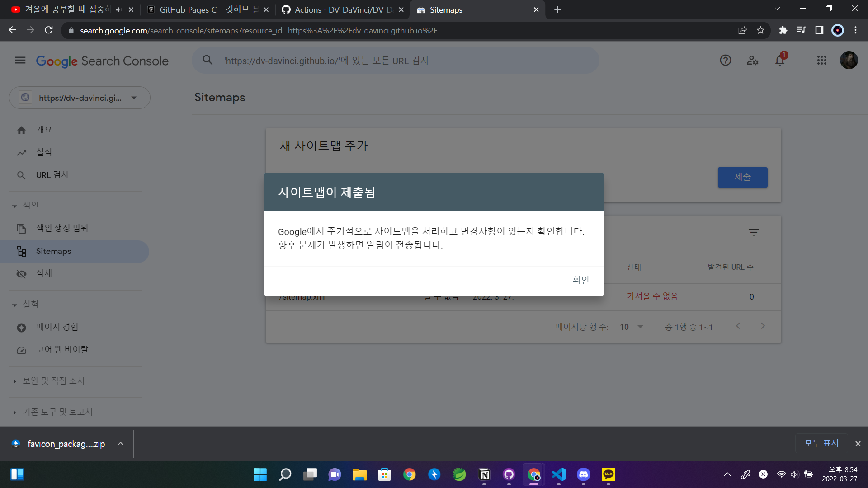Open the rows-per-page dropdown showing 10
The image size is (868, 488).
631,326
